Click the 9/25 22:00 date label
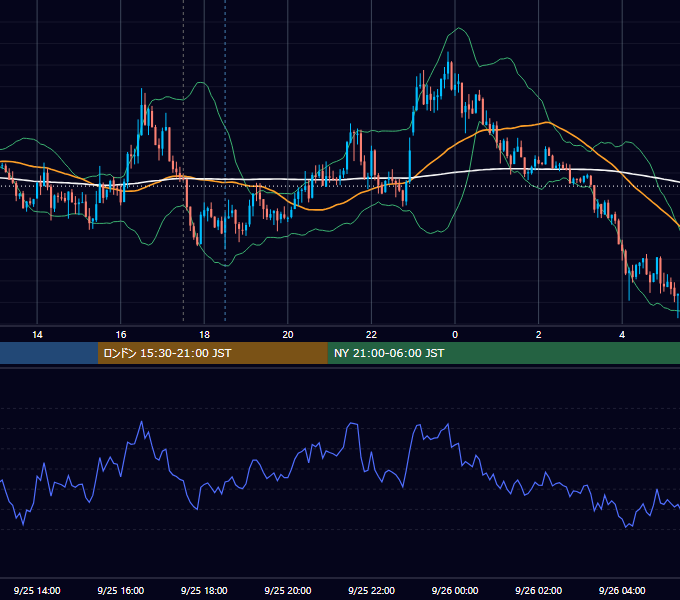This screenshot has width=680, height=600. 372,590
